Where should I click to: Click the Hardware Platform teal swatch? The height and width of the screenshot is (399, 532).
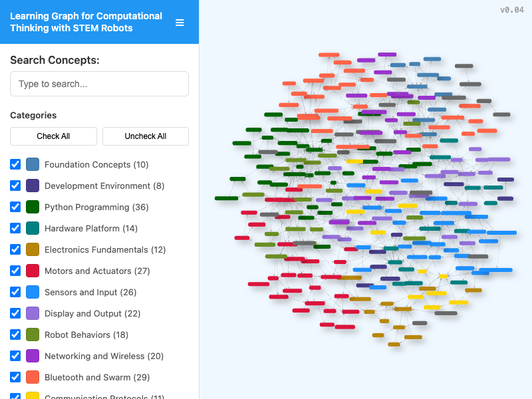[x=33, y=228]
